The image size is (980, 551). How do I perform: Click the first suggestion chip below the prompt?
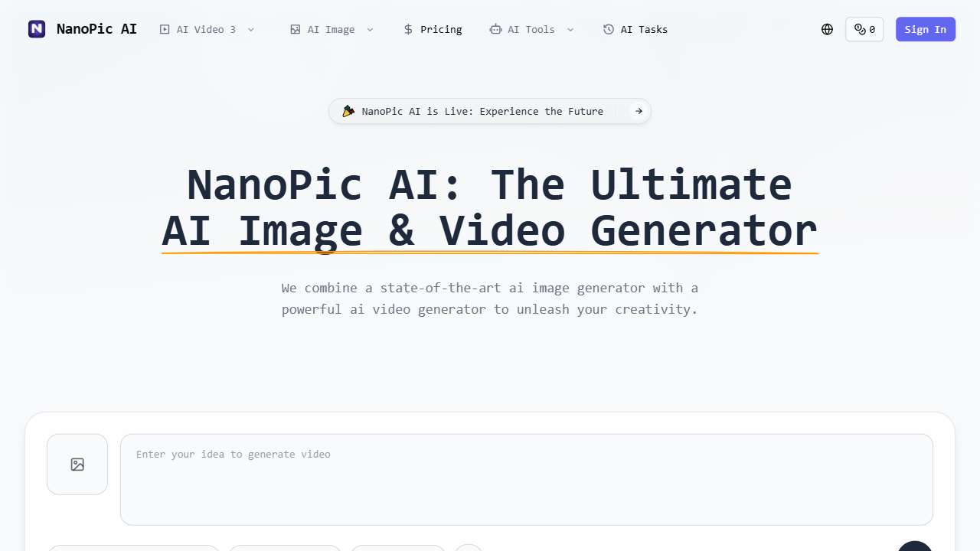[x=133, y=549]
